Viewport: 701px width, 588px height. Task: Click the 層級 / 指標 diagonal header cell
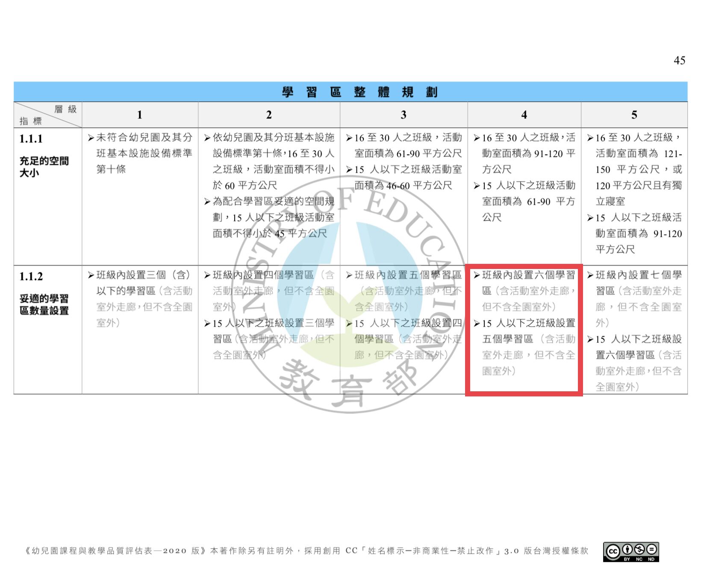pyautogui.click(x=47, y=115)
